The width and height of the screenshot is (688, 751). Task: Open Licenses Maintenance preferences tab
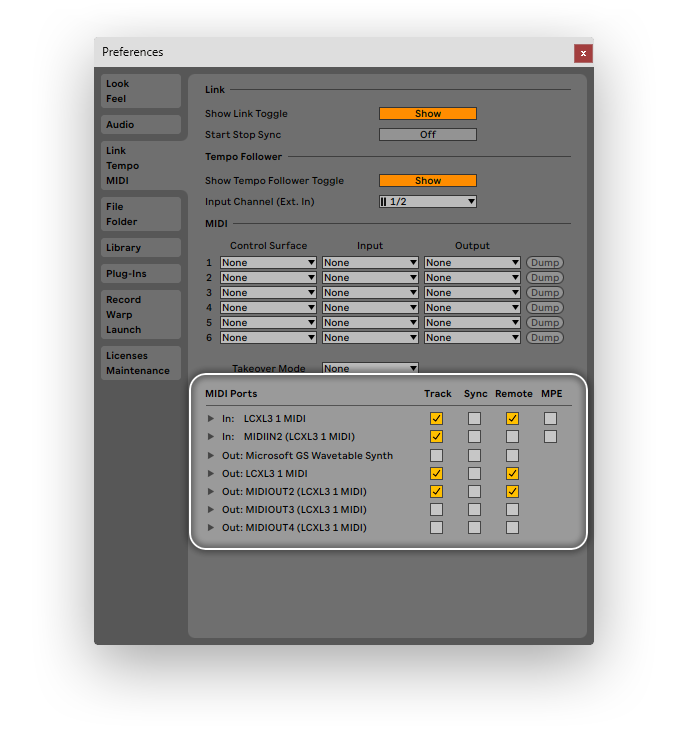[141, 363]
